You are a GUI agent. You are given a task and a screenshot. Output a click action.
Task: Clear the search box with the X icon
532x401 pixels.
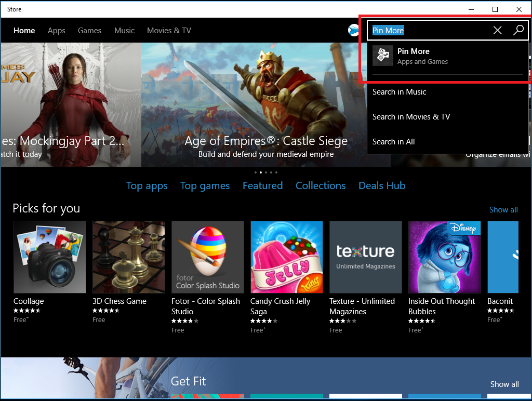point(497,30)
